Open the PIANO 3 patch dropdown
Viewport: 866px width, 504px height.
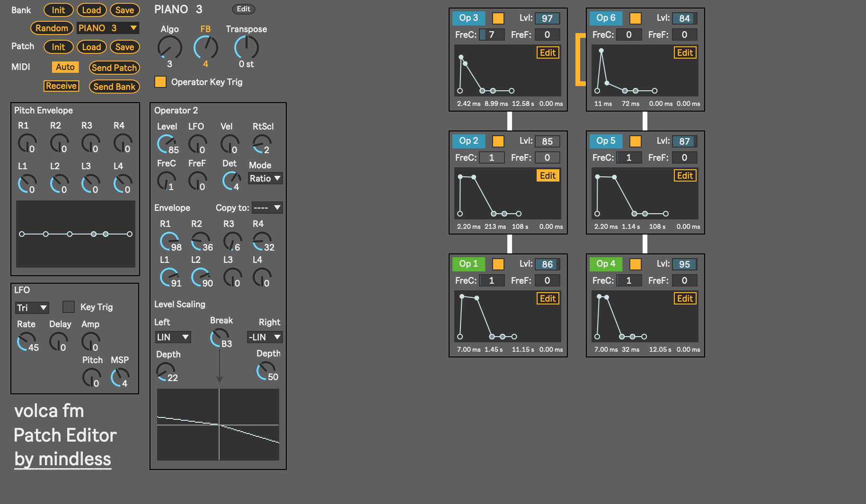point(108,28)
